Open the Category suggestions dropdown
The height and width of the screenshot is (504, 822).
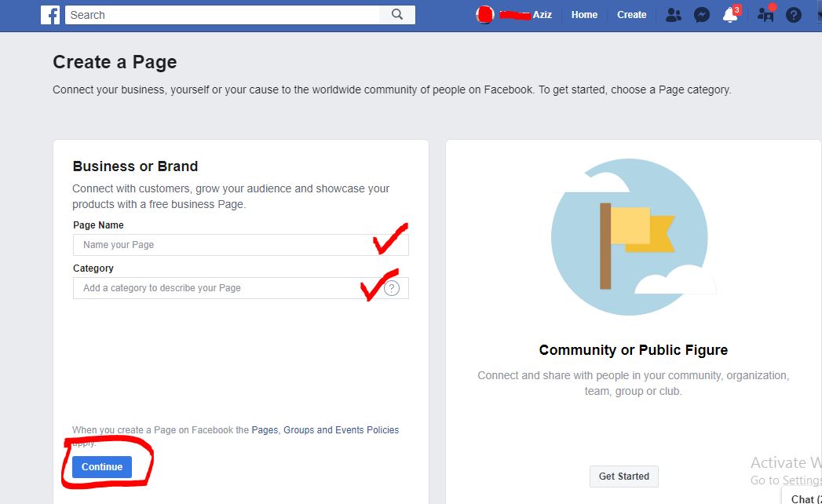[x=220, y=287]
